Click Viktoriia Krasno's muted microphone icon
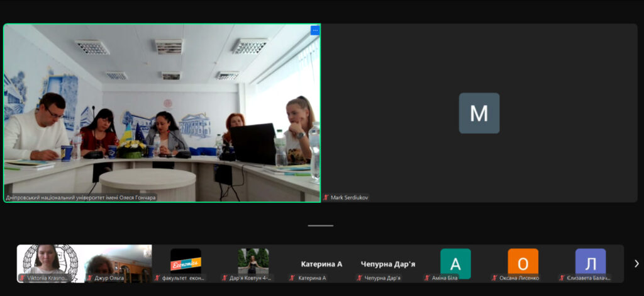The width and height of the screenshot is (644, 296). (22, 278)
